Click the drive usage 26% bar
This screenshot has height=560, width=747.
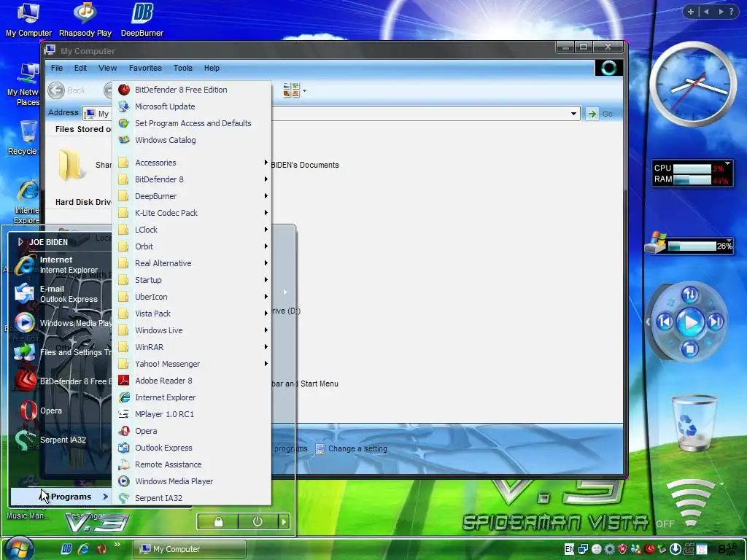[x=692, y=246]
